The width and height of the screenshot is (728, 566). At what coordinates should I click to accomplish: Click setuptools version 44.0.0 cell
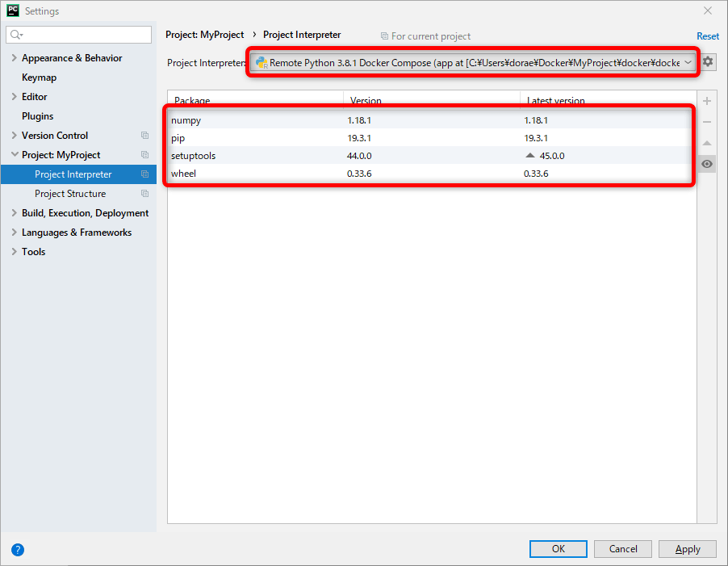point(359,156)
